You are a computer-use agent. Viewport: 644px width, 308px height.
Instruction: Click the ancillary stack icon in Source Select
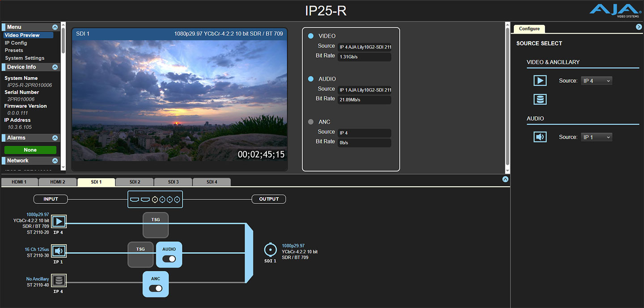540,99
